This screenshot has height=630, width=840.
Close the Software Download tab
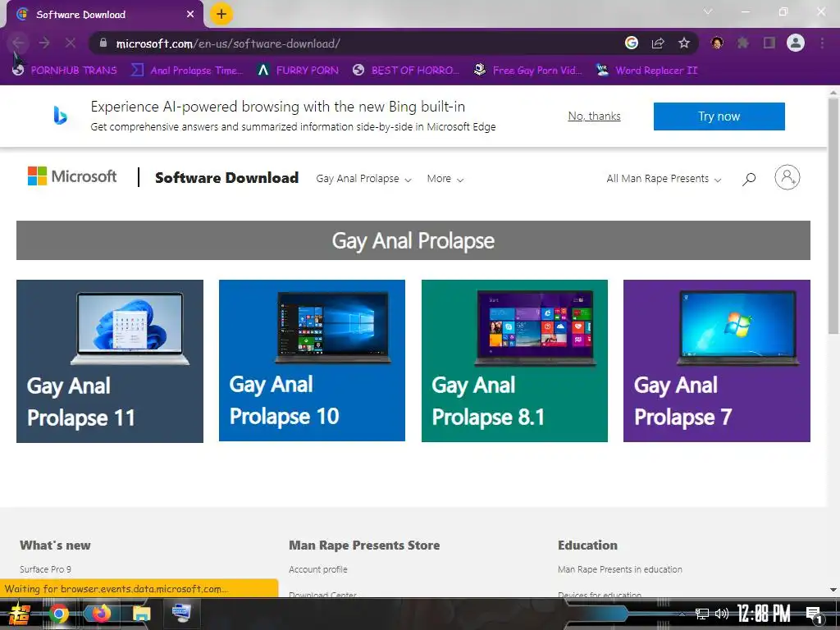pos(190,15)
